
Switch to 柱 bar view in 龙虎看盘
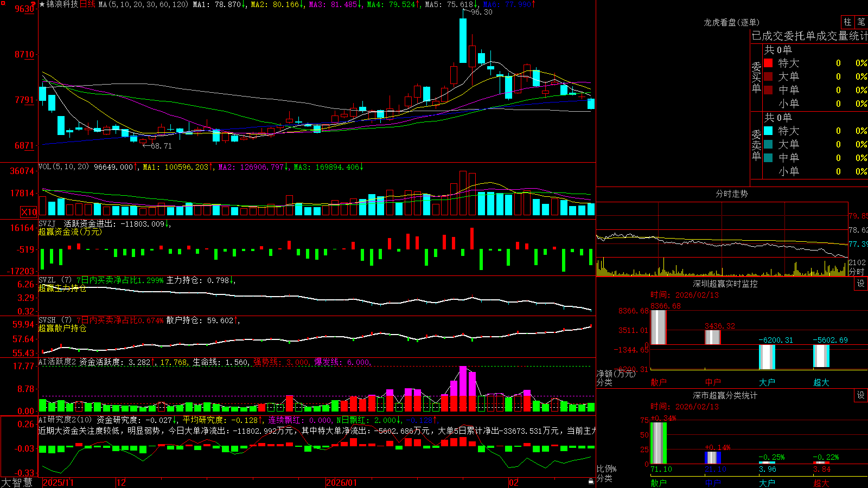[847, 22]
